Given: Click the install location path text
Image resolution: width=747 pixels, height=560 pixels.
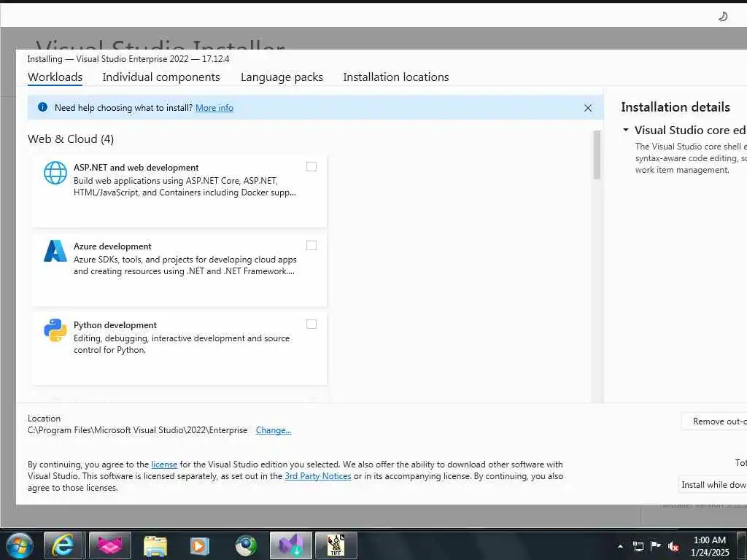Looking at the screenshot, I should [138, 430].
